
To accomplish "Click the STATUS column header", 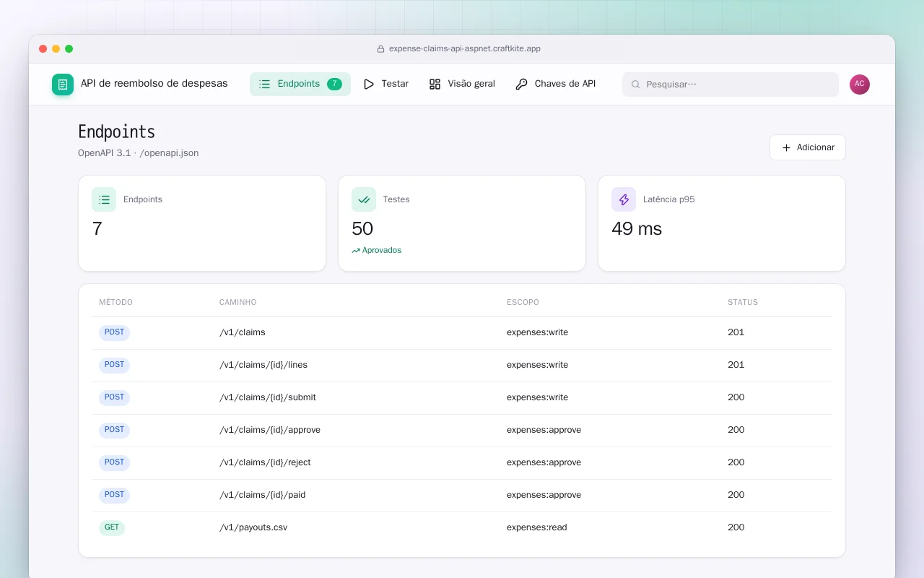I will pyautogui.click(x=743, y=302).
